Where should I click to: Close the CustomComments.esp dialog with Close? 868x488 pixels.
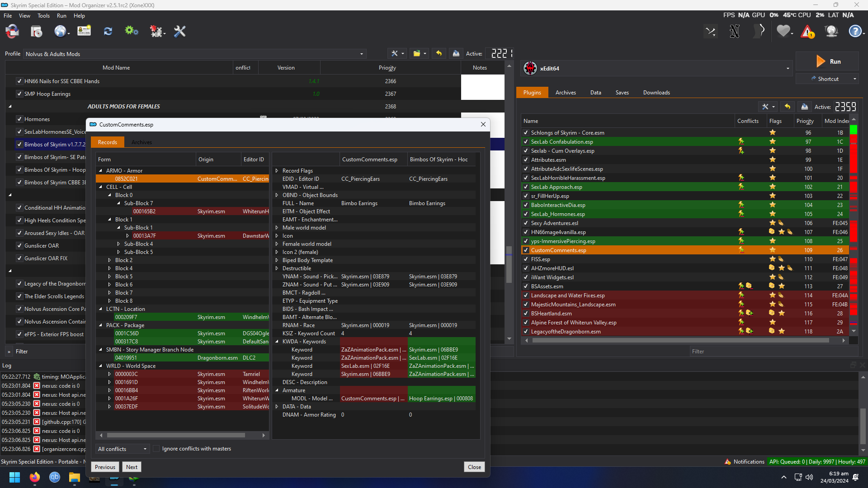(x=474, y=467)
